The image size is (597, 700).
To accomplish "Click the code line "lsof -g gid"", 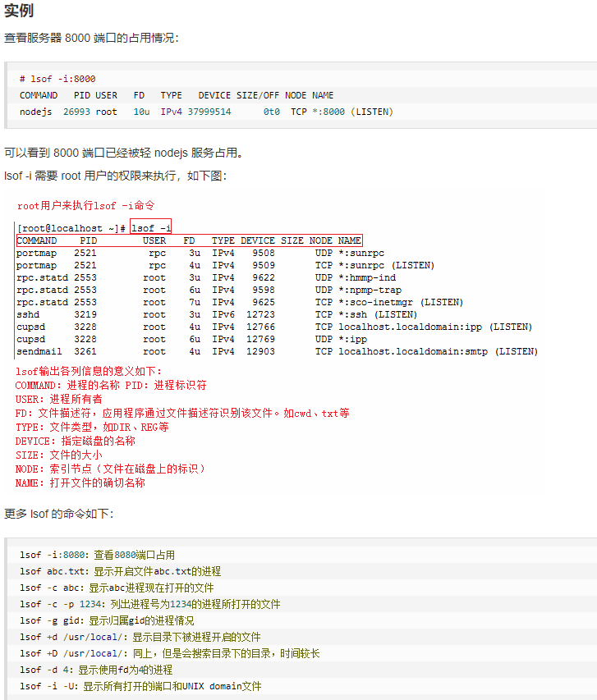I will (x=107, y=621).
